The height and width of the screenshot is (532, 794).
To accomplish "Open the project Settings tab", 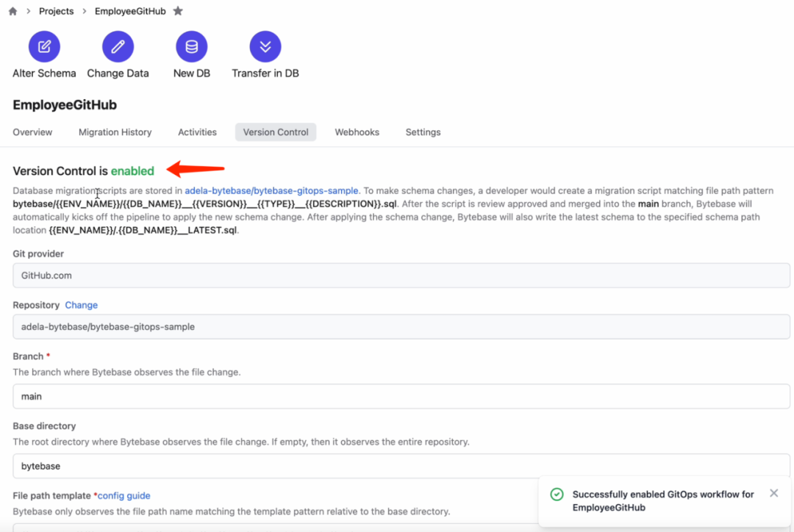I will (x=423, y=132).
